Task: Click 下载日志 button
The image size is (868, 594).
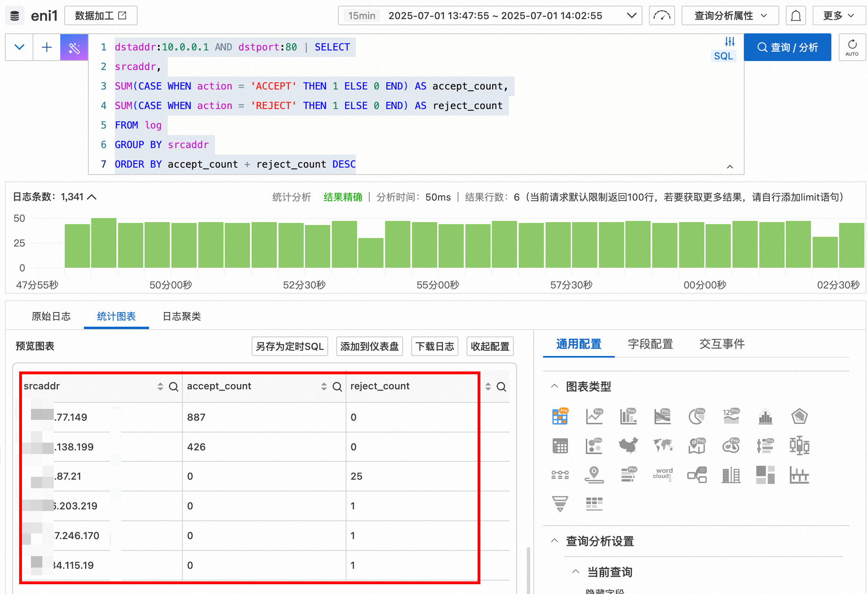Action: [435, 347]
